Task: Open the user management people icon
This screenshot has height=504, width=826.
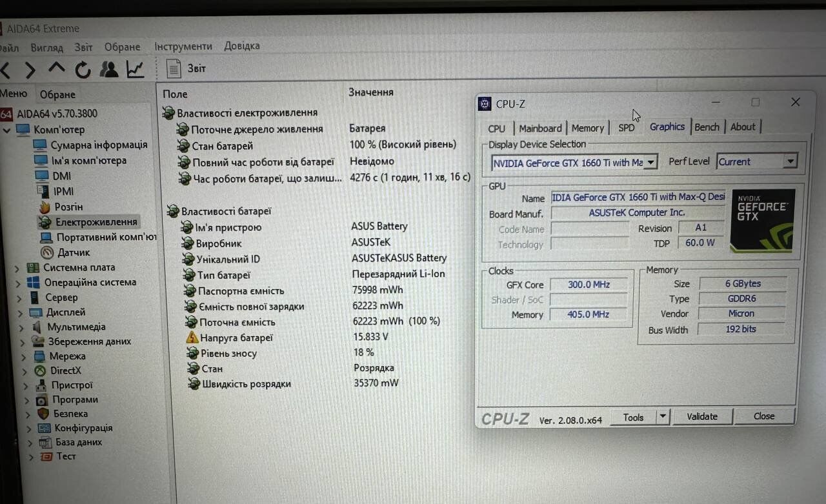Action: pos(109,69)
